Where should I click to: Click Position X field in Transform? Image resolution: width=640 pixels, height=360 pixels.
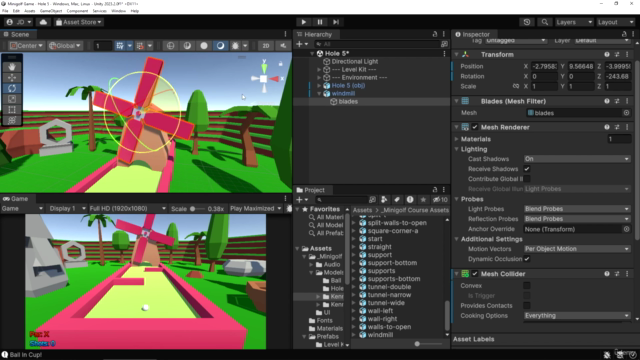tap(544, 66)
